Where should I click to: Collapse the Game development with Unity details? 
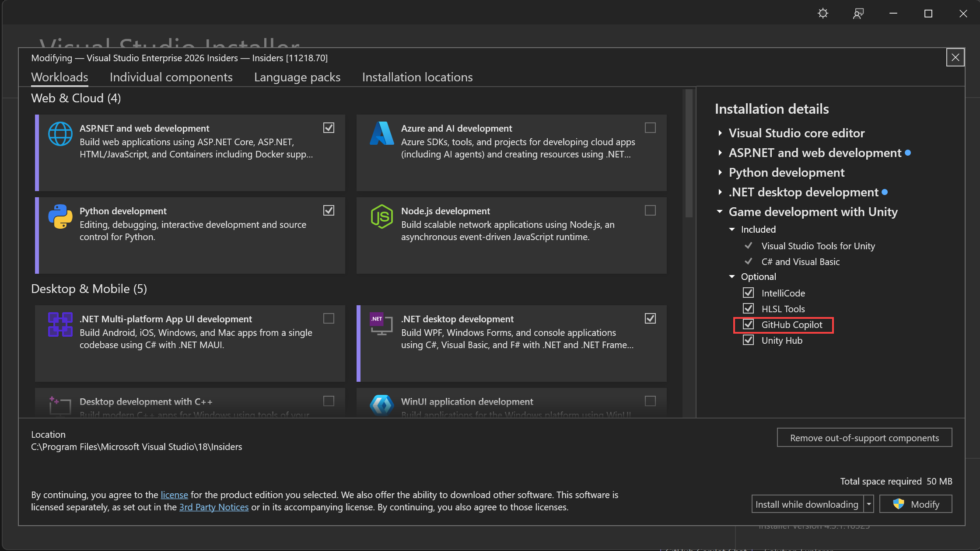pyautogui.click(x=720, y=212)
